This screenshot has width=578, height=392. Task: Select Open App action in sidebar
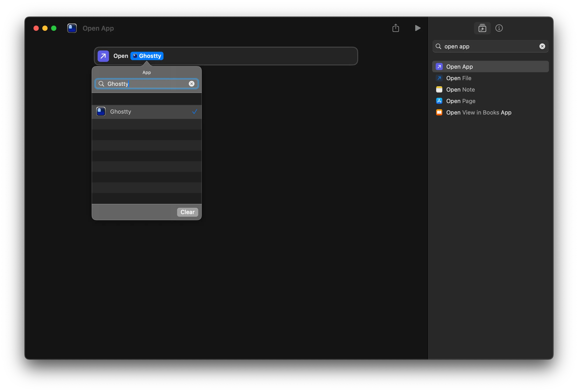[490, 67]
